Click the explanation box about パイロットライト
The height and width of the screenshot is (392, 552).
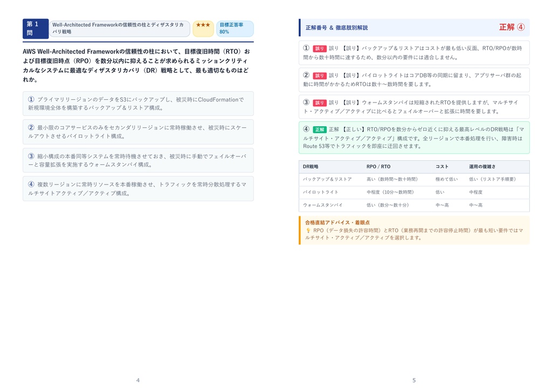click(414, 80)
